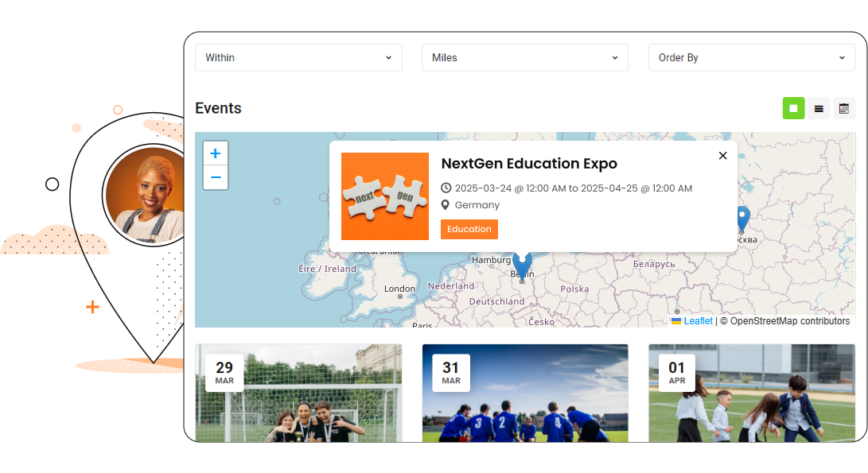
Task: Click the puzzle pieces event thumbnail
Action: click(385, 196)
